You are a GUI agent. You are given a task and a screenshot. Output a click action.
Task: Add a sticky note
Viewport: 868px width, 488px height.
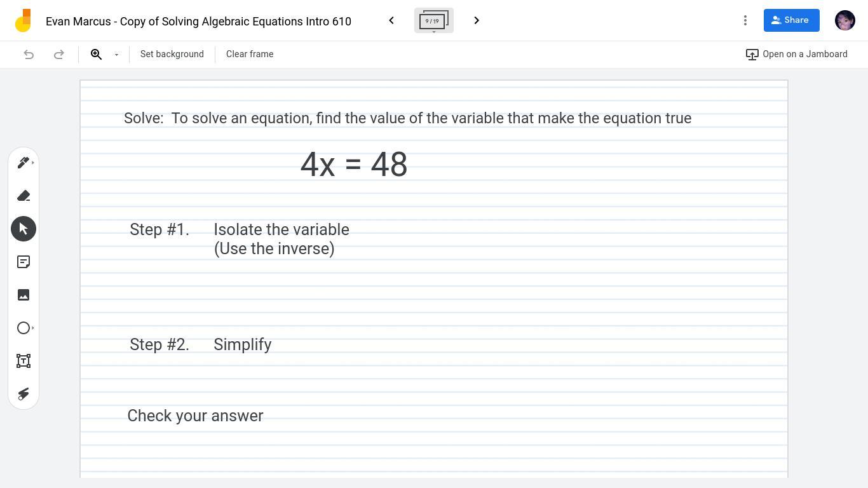(24, 262)
